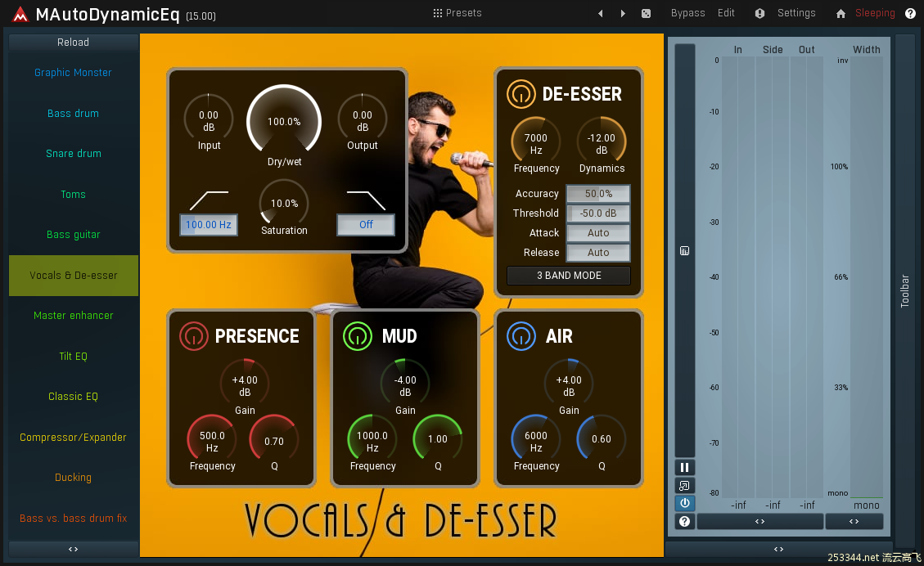Expand the level meters arrows below the In/Side/Out meters
This screenshot has width=924, height=566.
tap(760, 521)
